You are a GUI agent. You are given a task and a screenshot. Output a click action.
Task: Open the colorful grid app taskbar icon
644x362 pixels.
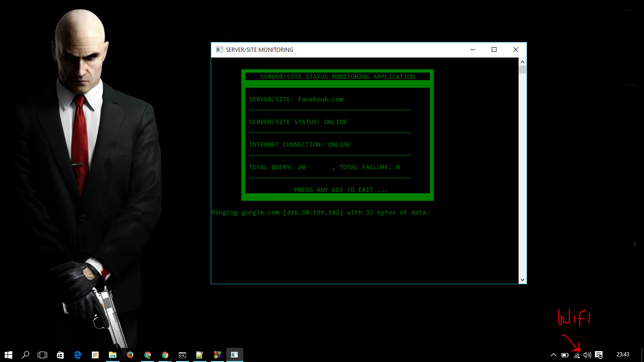(x=95, y=355)
